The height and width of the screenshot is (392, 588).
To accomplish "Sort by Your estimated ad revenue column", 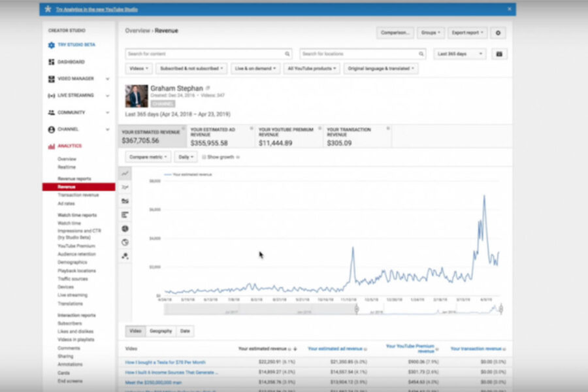I will coord(335,349).
